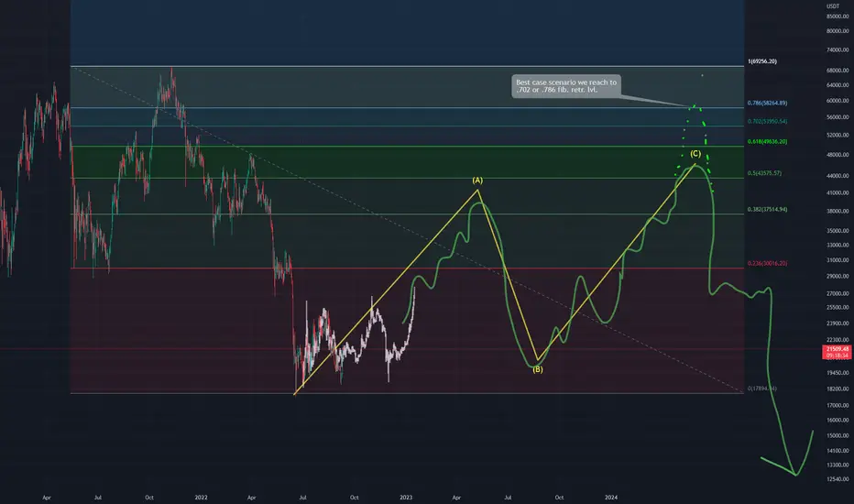Click the 15000.00 price axis label
The image size is (854, 504).
click(x=838, y=436)
